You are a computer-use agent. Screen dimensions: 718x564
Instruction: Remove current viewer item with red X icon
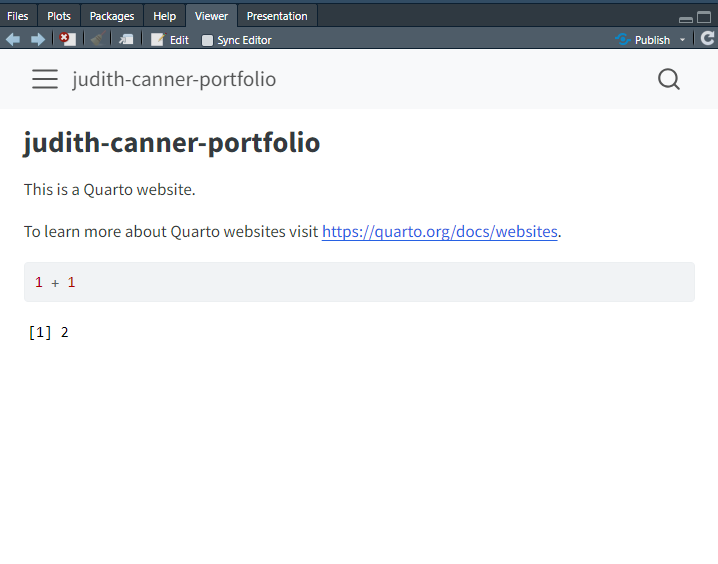click(68, 39)
